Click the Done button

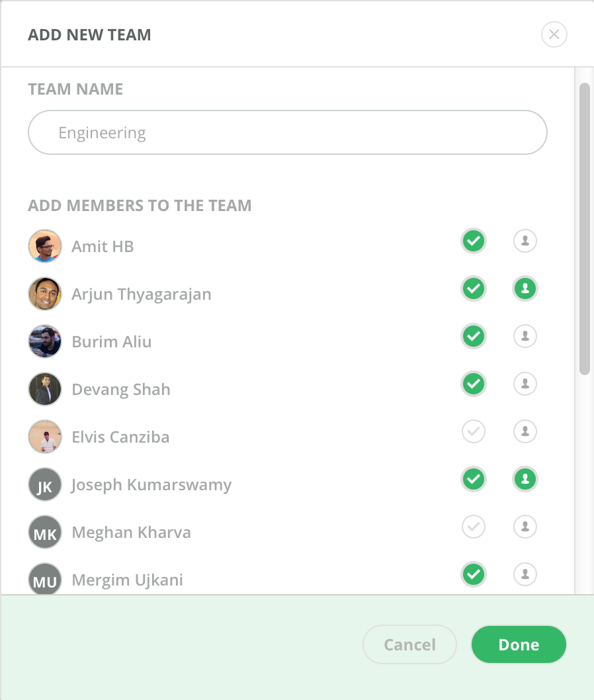tap(519, 644)
